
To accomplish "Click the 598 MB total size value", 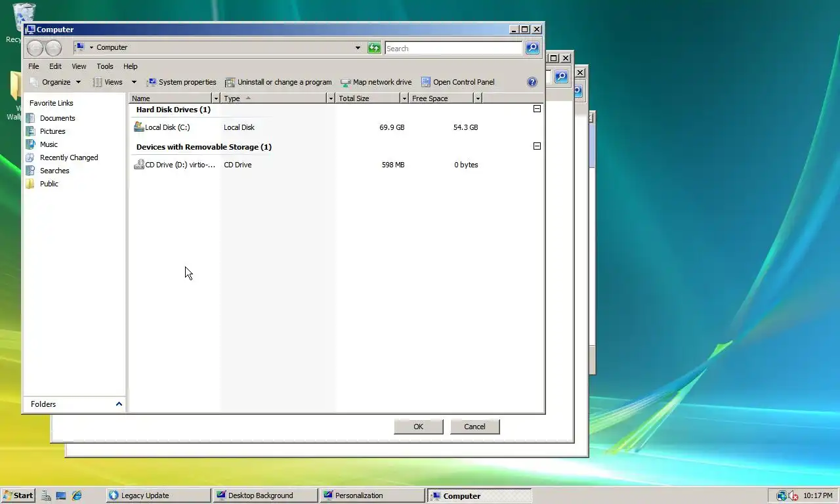I will 393,165.
